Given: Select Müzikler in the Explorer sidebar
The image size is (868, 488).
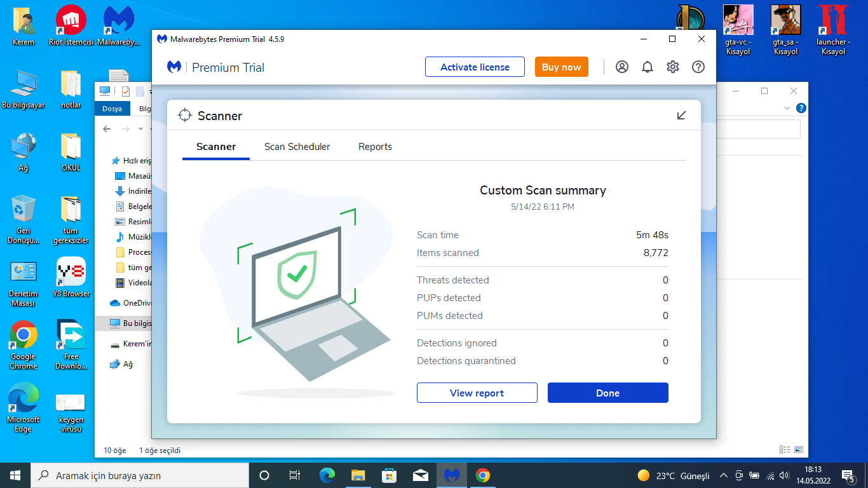Looking at the screenshot, I should [133, 237].
